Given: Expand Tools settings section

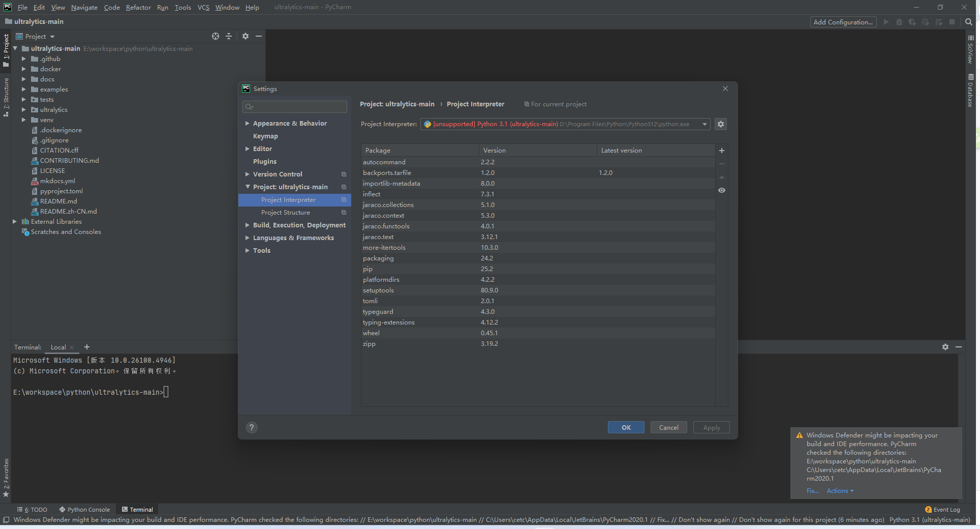Looking at the screenshot, I should (247, 251).
